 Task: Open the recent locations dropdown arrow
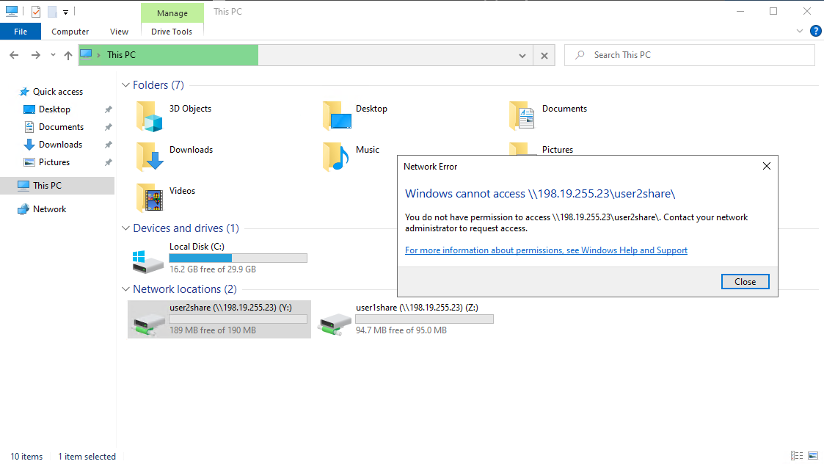(53, 55)
